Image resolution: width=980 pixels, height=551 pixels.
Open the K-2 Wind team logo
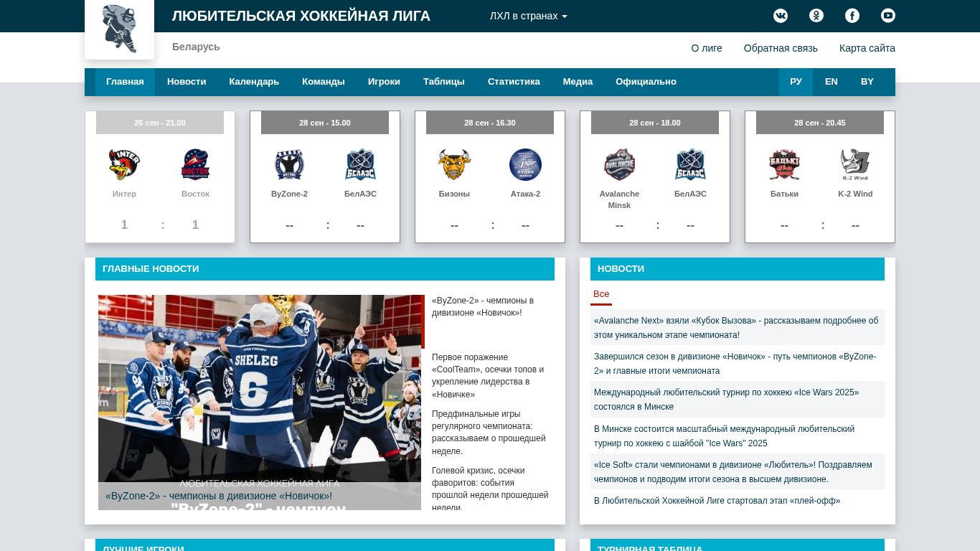tap(855, 165)
